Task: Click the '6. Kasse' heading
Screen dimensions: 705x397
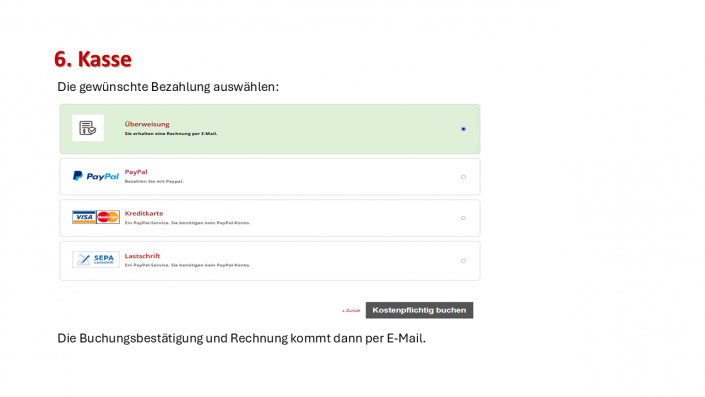Action: pyautogui.click(x=93, y=59)
